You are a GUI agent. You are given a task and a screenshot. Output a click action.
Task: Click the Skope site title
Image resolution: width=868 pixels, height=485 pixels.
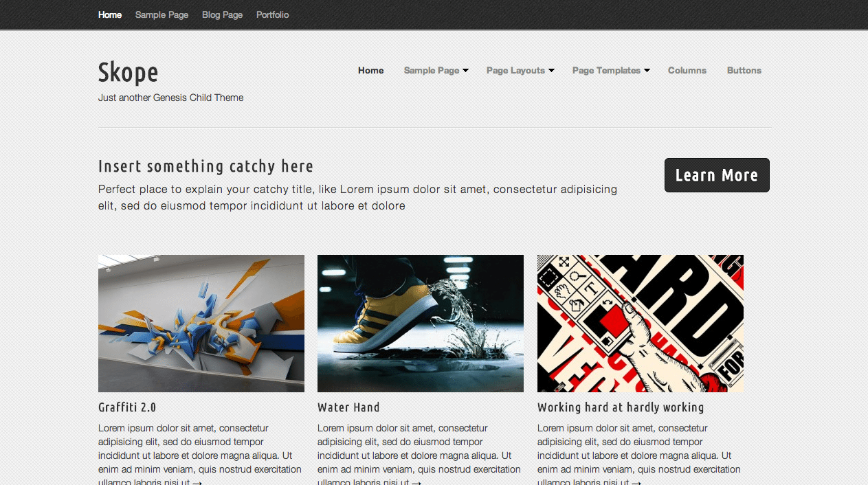point(128,72)
